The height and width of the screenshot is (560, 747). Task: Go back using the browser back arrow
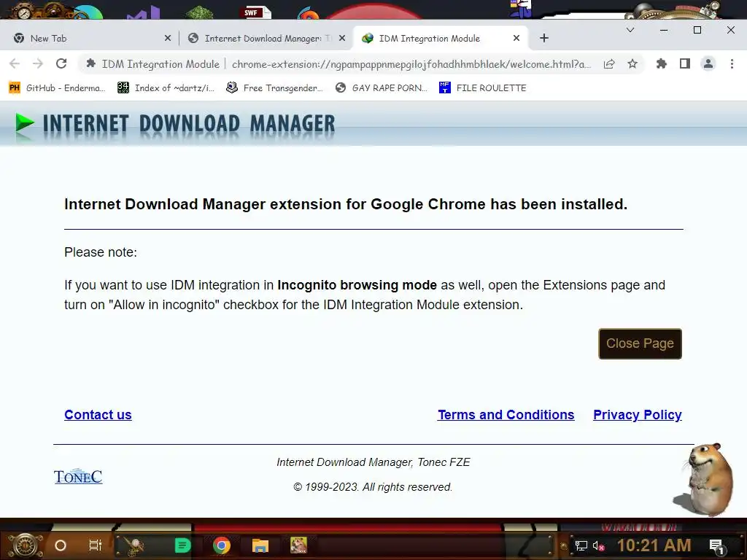pos(15,64)
